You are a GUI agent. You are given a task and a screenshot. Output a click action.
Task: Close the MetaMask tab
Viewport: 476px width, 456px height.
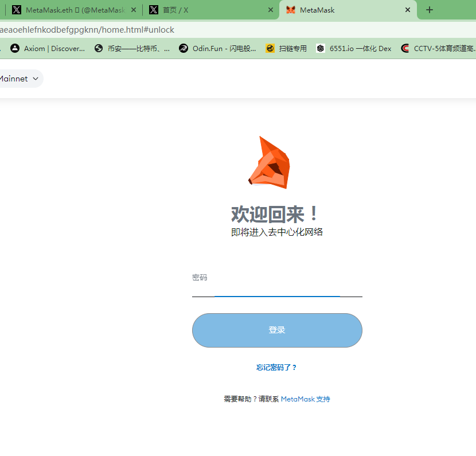pos(408,10)
